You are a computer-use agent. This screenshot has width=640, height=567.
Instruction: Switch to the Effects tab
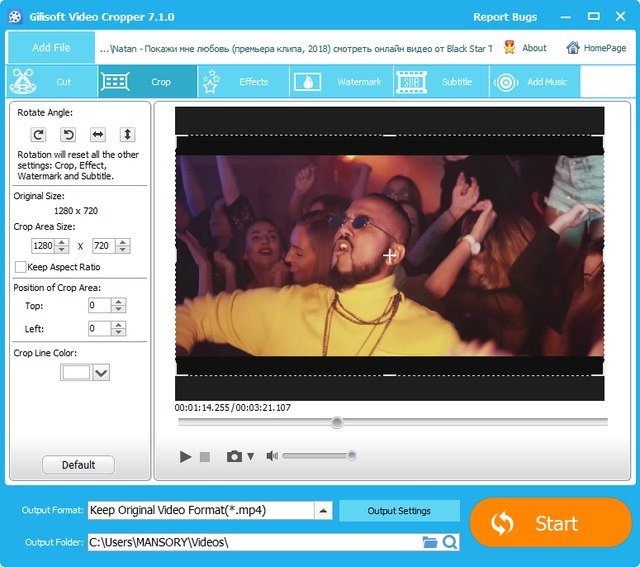(x=243, y=82)
